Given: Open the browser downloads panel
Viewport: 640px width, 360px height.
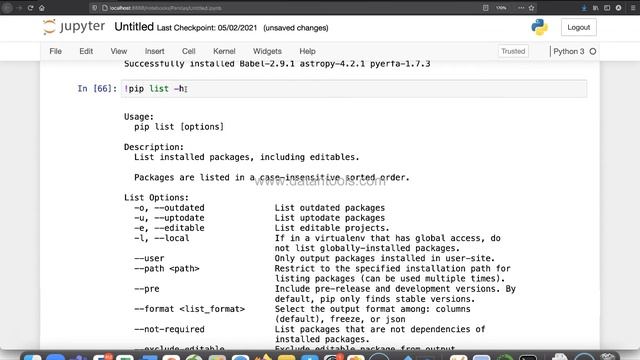Looking at the screenshot, I should [584, 8].
